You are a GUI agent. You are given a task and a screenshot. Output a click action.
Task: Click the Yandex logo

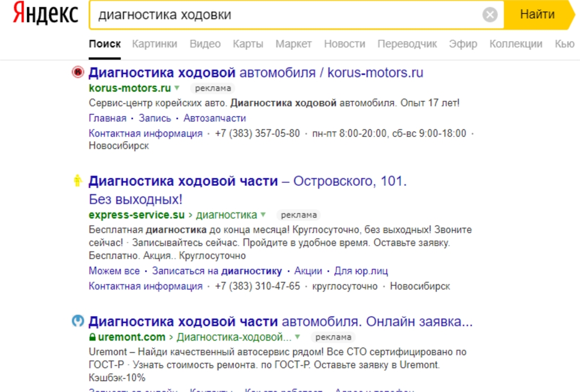click(46, 15)
